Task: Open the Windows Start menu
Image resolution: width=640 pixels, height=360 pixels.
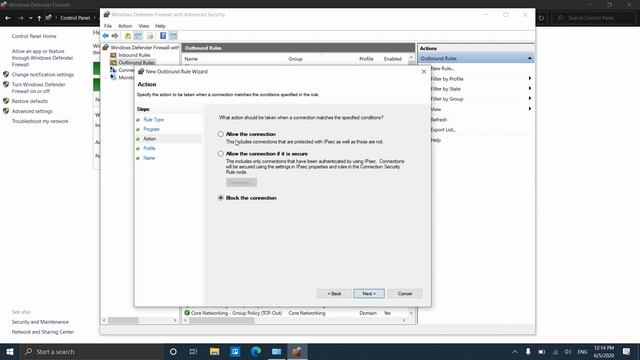Action: [10, 351]
